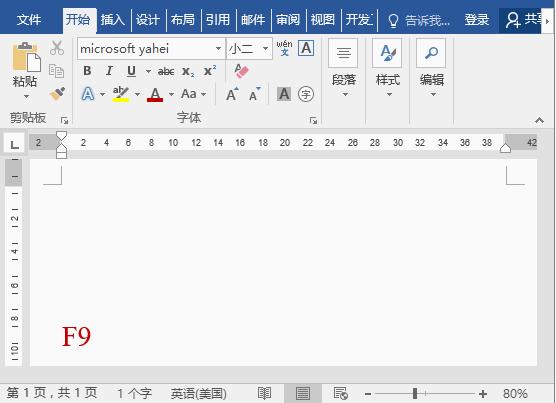Click the Change Case Aa button

point(189,94)
